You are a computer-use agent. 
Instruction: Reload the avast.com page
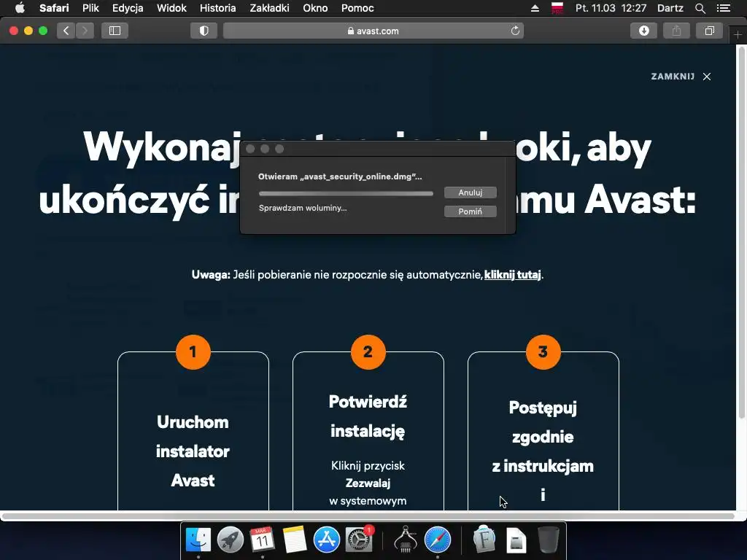pyautogui.click(x=515, y=31)
